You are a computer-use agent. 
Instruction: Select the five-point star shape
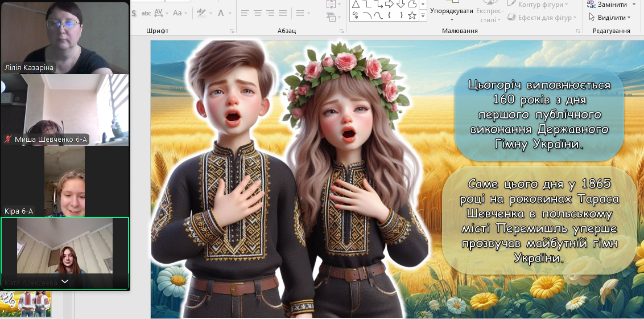(x=412, y=15)
